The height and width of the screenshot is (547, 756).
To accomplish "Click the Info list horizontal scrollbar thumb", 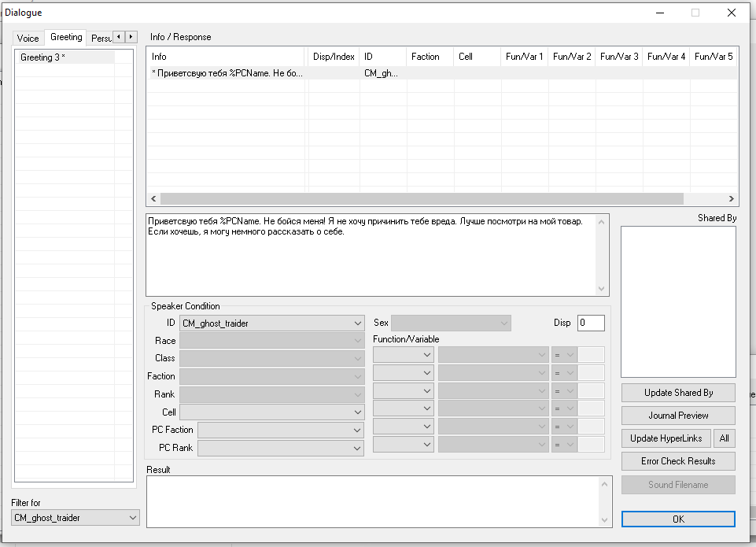I will point(422,199).
